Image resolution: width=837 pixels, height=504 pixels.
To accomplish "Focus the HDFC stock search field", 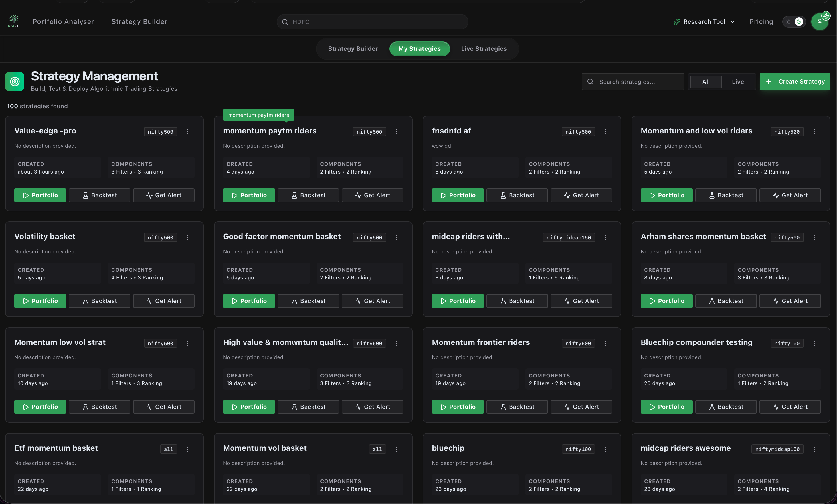I will pyautogui.click(x=372, y=22).
